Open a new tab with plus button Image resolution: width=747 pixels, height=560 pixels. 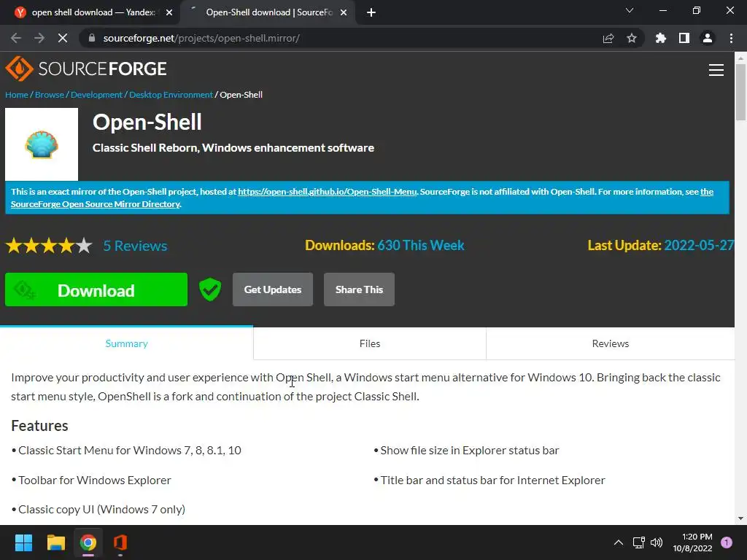tap(371, 12)
